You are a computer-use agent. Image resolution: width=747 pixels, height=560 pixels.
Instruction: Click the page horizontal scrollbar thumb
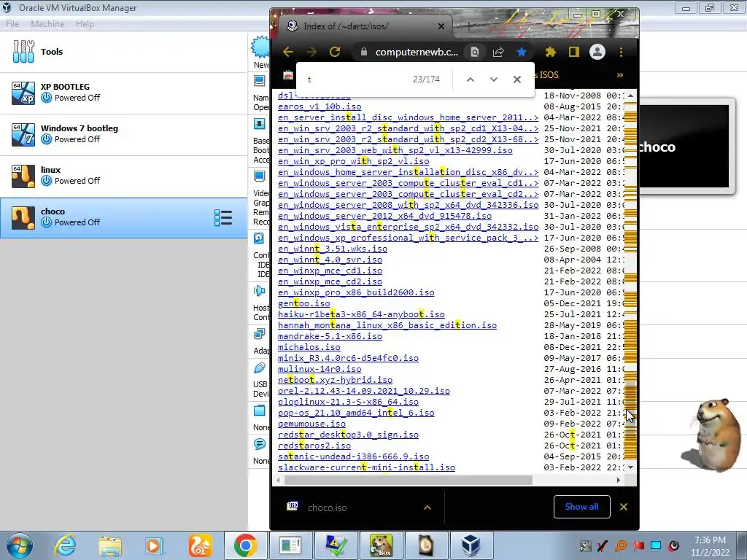pyautogui.click(x=409, y=480)
